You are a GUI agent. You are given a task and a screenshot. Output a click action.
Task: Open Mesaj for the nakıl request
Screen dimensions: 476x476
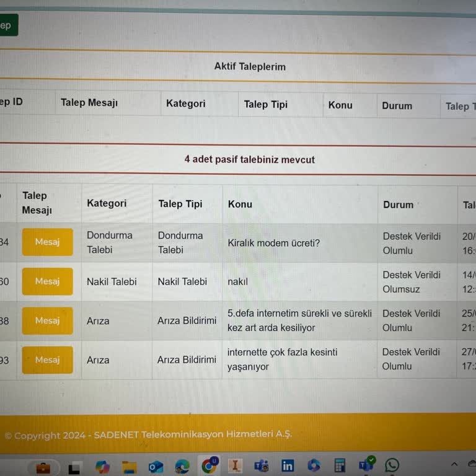point(47,281)
